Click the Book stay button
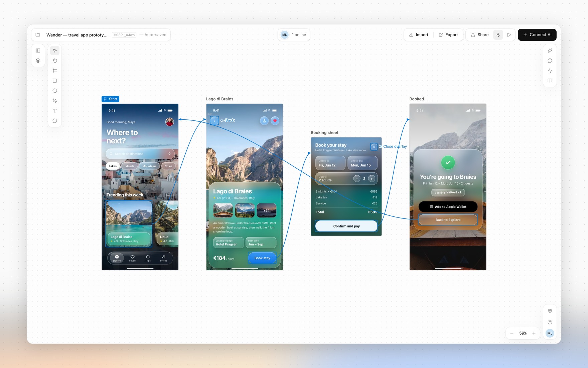 (x=262, y=258)
